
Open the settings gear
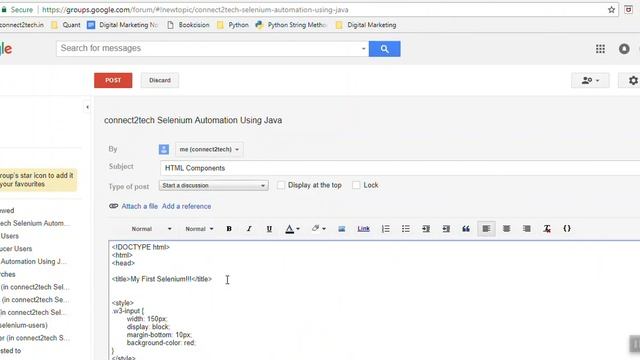[x=633, y=80]
